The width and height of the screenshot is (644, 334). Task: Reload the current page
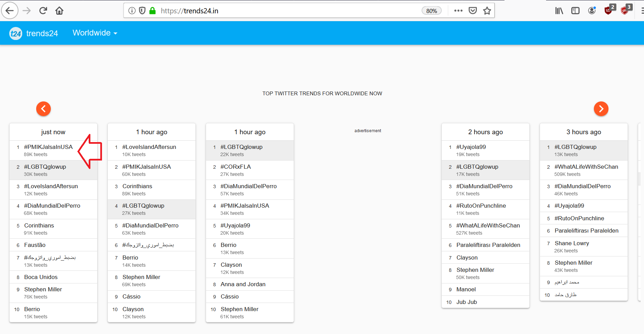pos(43,11)
